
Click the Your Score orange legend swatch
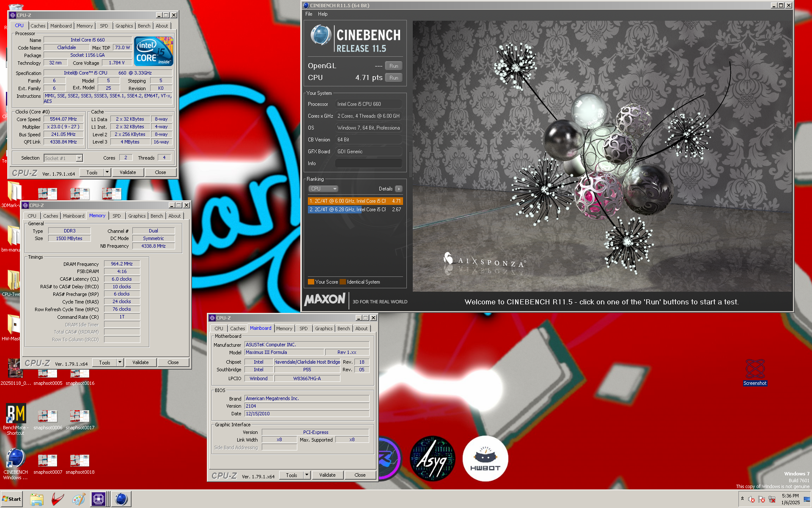pos(311,282)
